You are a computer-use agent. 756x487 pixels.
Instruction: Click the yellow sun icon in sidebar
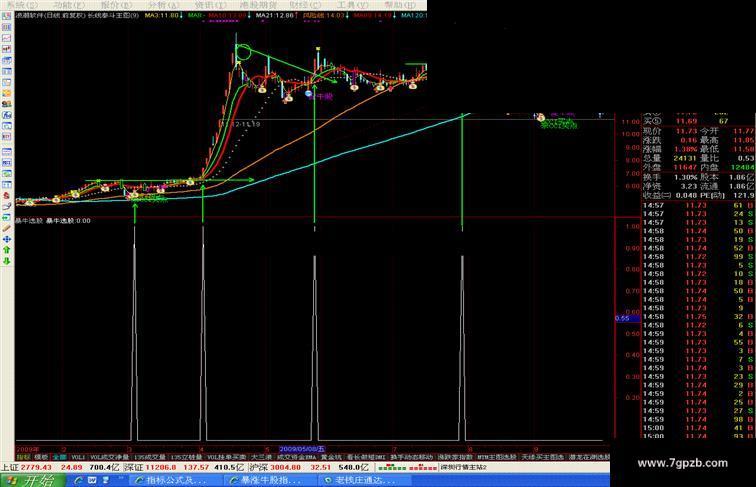(x=6, y=93)
